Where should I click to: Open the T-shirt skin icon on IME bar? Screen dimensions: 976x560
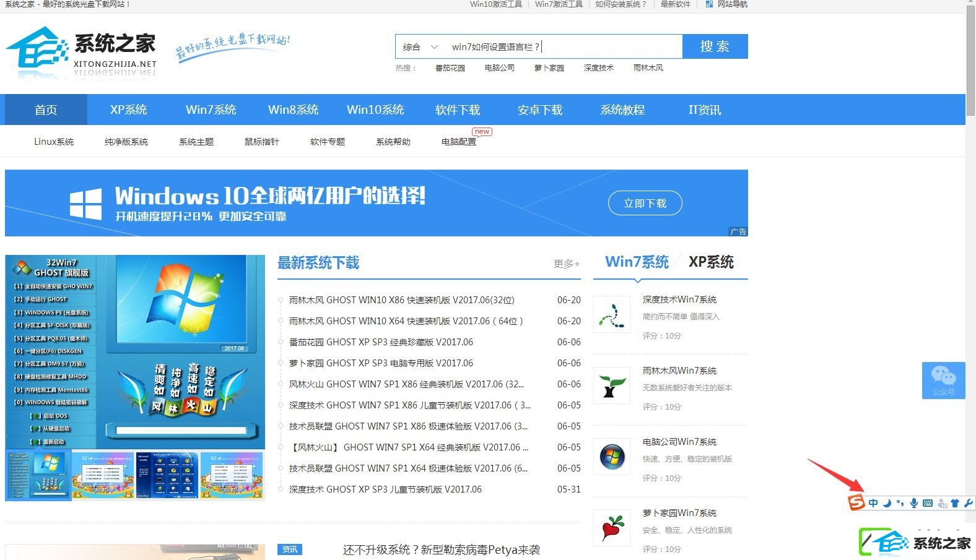(955, 503)
